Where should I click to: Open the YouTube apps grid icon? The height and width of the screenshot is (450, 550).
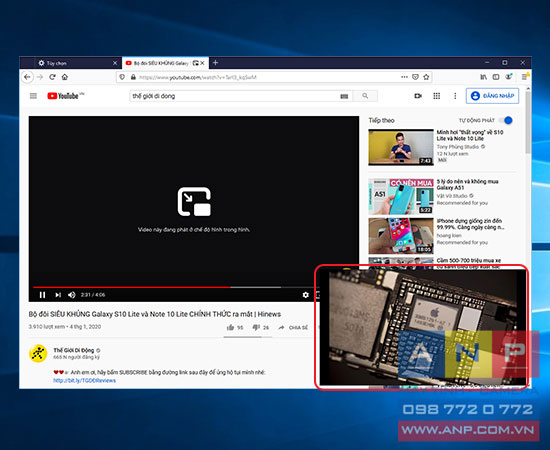click(436, 96)
